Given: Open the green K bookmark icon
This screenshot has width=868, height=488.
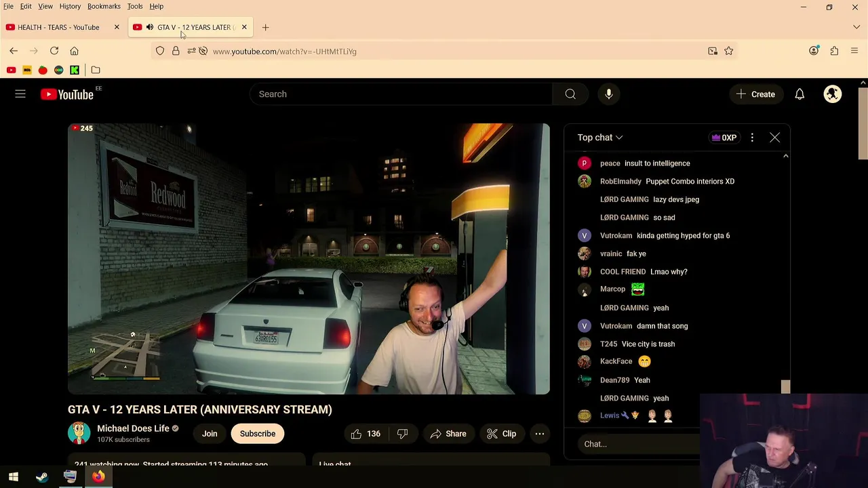Looking at the screenshot, I should [x=75, y=70].
